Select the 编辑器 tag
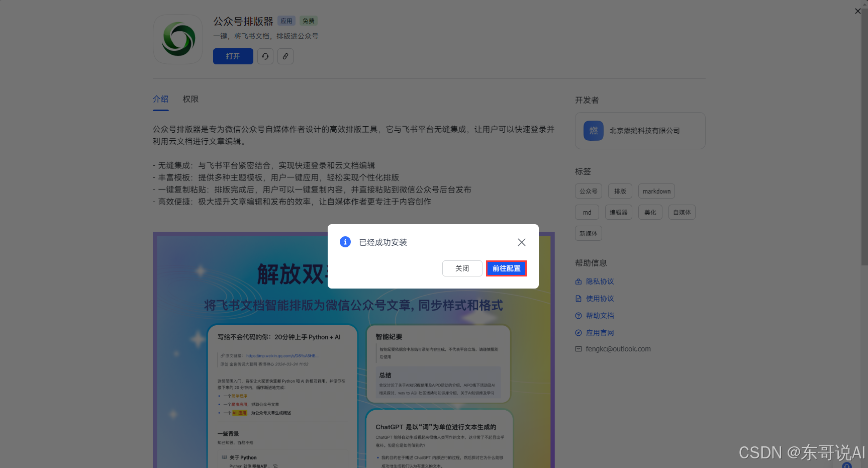The width and height of the screenshot is (868, 468). (x=619, y=212)
